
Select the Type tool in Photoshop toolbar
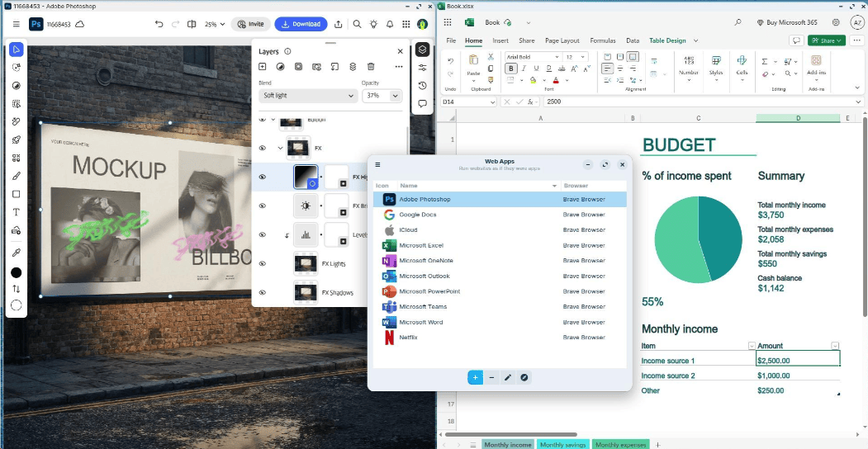point(16,212)
